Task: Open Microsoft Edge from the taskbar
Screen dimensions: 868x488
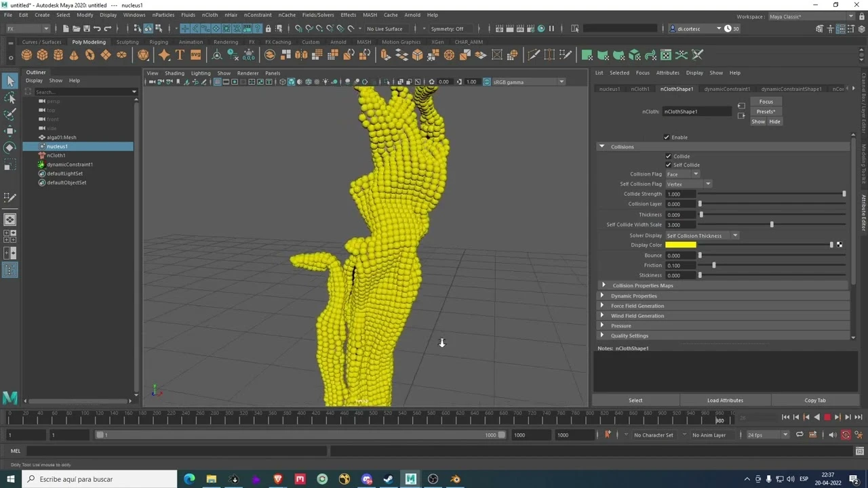Action: pyautogui.click(x=189, y=479)
